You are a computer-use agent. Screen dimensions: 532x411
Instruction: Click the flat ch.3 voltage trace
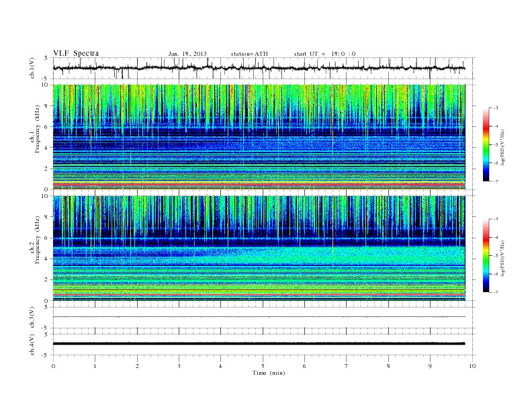259,317
